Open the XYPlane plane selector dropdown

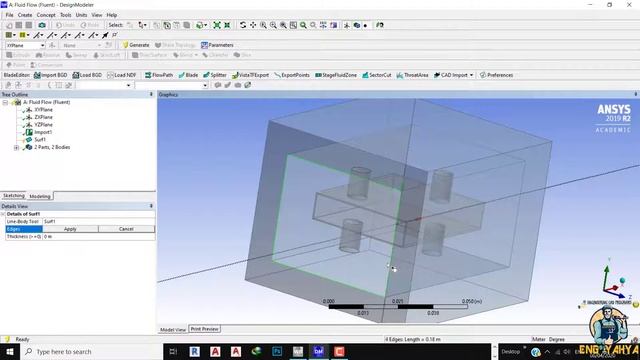coord(42,45)
